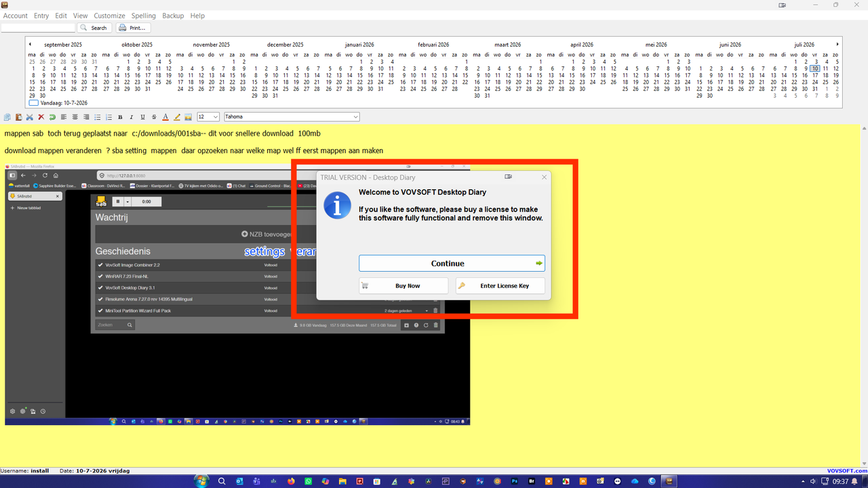Align text right in diary editor
Viewport: 868px width, 488px height.
pos(86,117)
